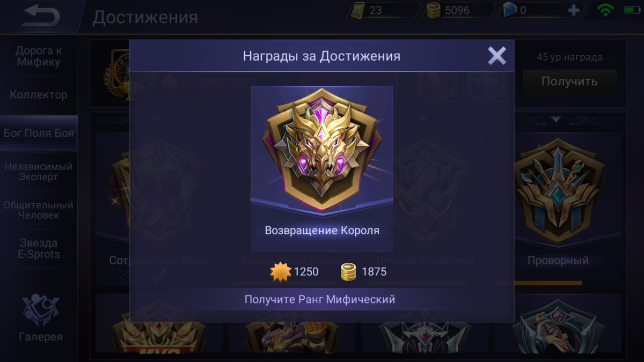Close the Награды за Достижения popup

pyautogui.click(x=496, y=56)
